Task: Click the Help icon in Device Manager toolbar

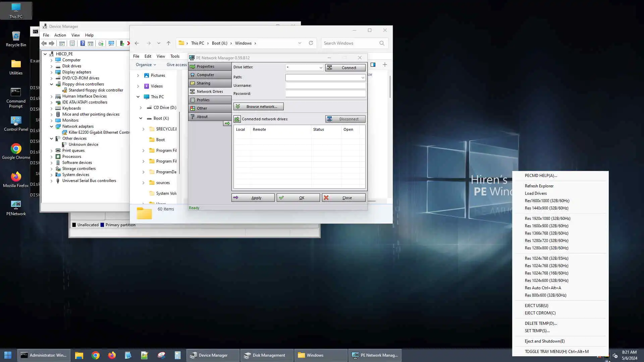Action: (83, 43)
